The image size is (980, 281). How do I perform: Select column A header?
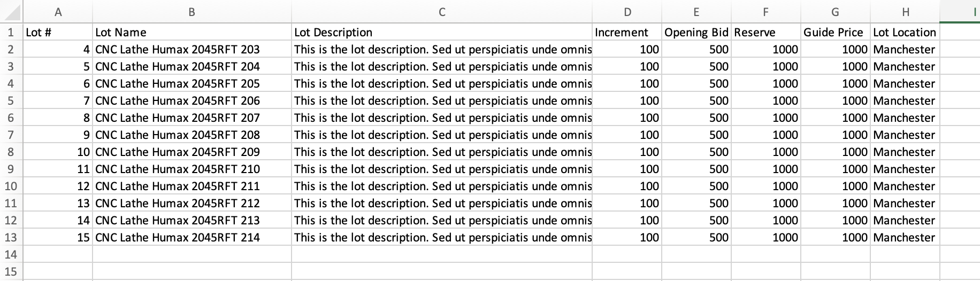(58, 12)
